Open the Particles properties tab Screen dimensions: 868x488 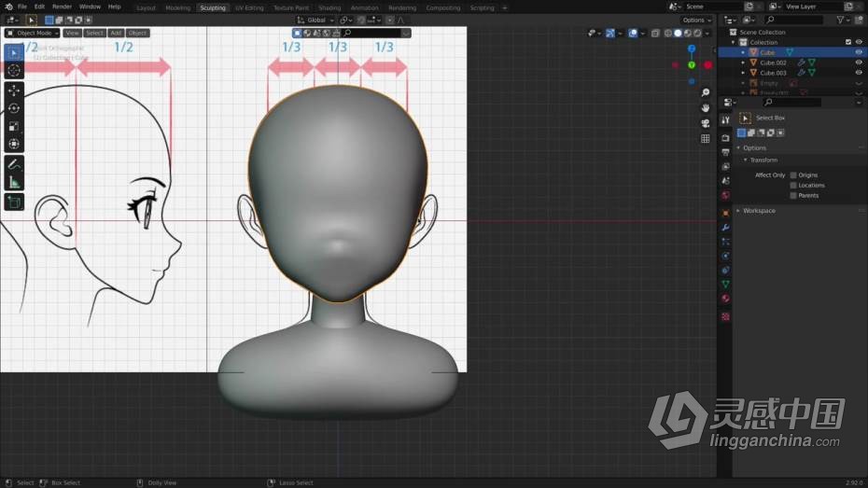[x=725, y=242]
